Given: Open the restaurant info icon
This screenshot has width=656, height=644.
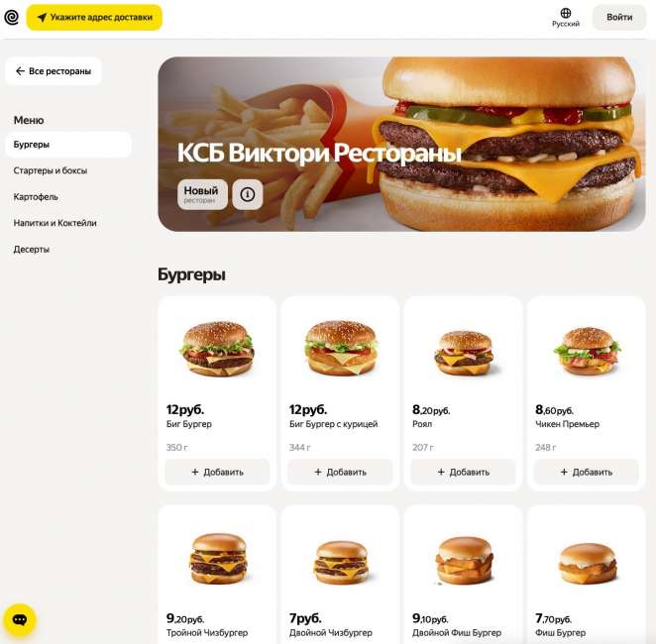Looking at the screenshot, I should [248, 194].
